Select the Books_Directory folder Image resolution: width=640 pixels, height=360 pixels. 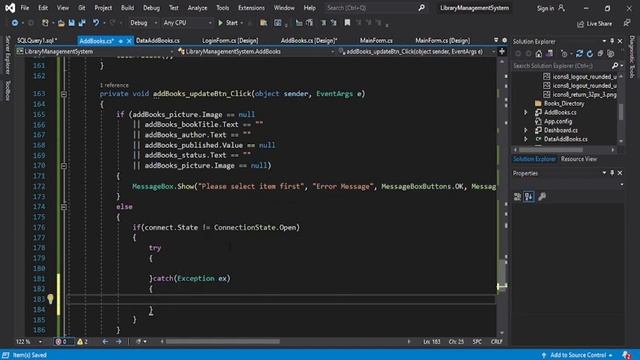pyautogui.click(x=564, y=104)
